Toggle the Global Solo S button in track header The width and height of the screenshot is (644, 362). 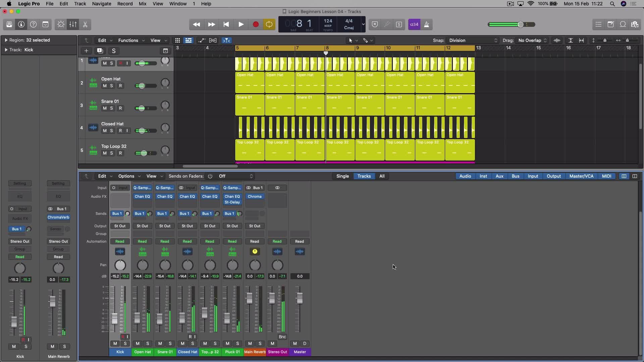tap(114, 51)
